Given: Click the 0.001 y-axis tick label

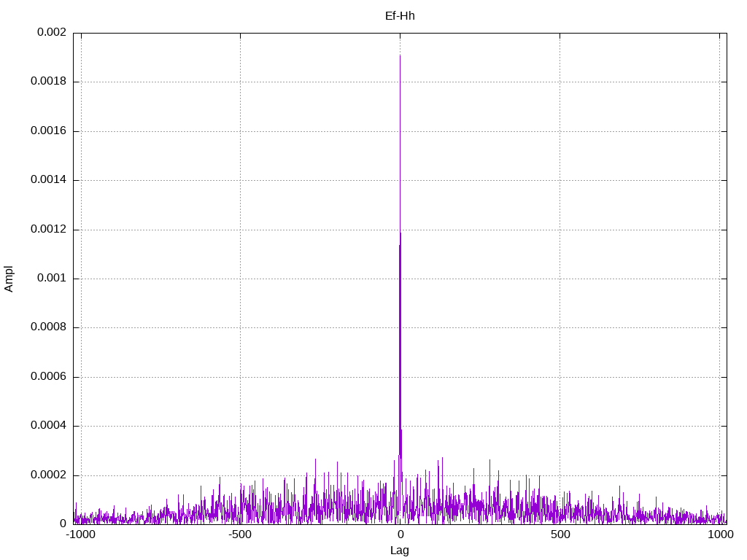Looking at the screenshot, I should (x=51, y=279).
